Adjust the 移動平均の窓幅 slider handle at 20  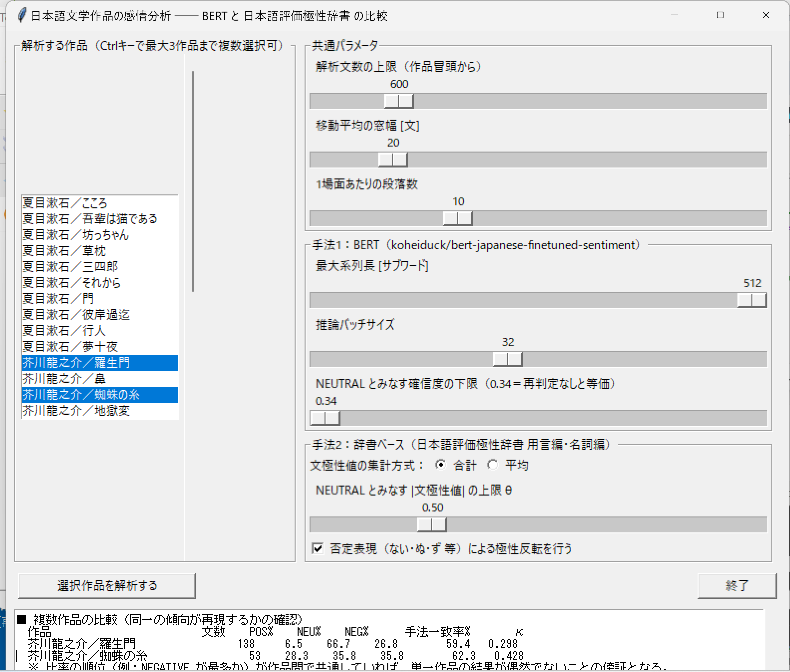tap(393, 160)
